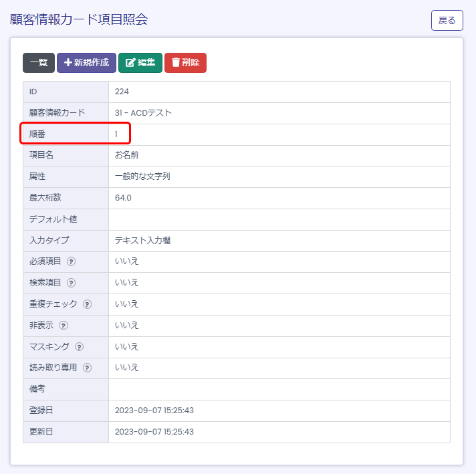Click the ID value 224
The image size is (476, 474).
(x=122, y=92)
